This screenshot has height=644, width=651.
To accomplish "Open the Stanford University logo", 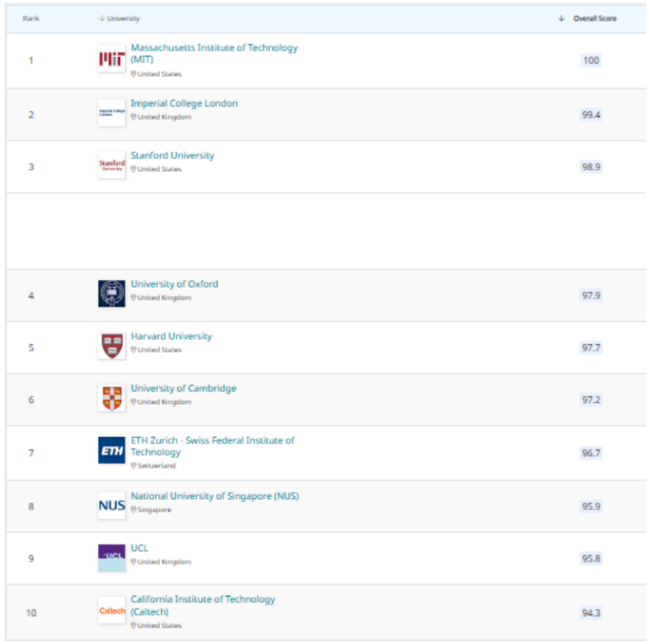I will click(112, 165).
